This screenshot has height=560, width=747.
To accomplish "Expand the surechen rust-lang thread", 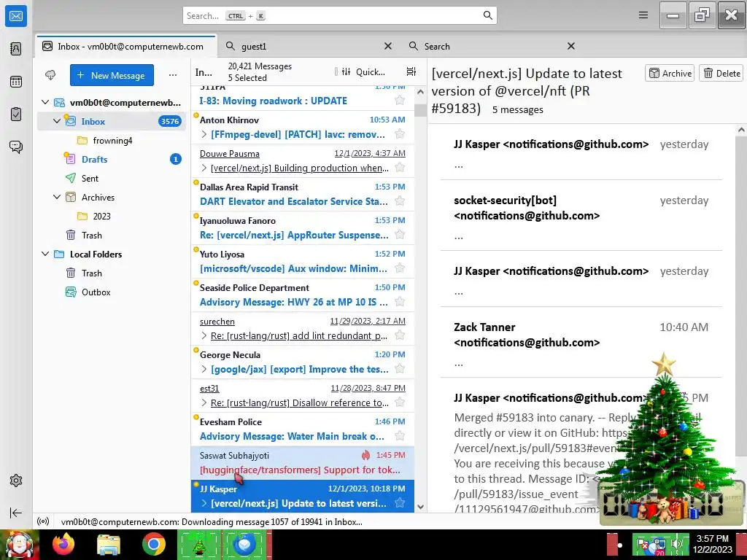I will click(x=204, y=335).
